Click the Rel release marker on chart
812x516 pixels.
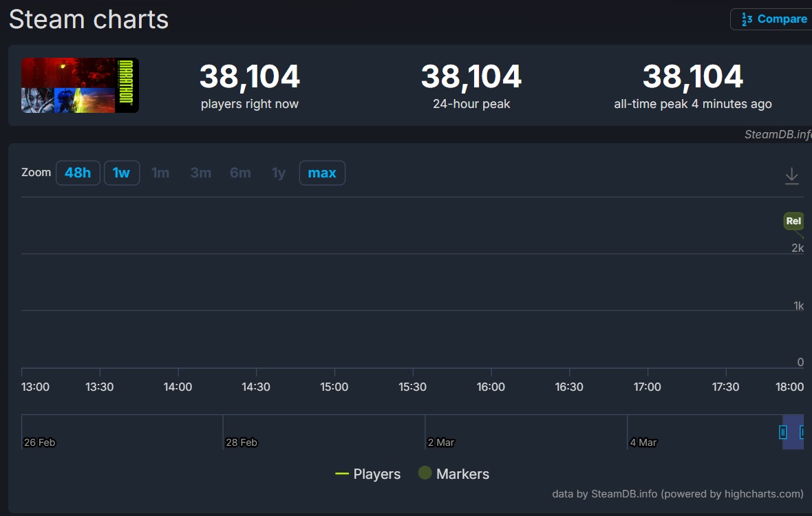coord(793,221)
